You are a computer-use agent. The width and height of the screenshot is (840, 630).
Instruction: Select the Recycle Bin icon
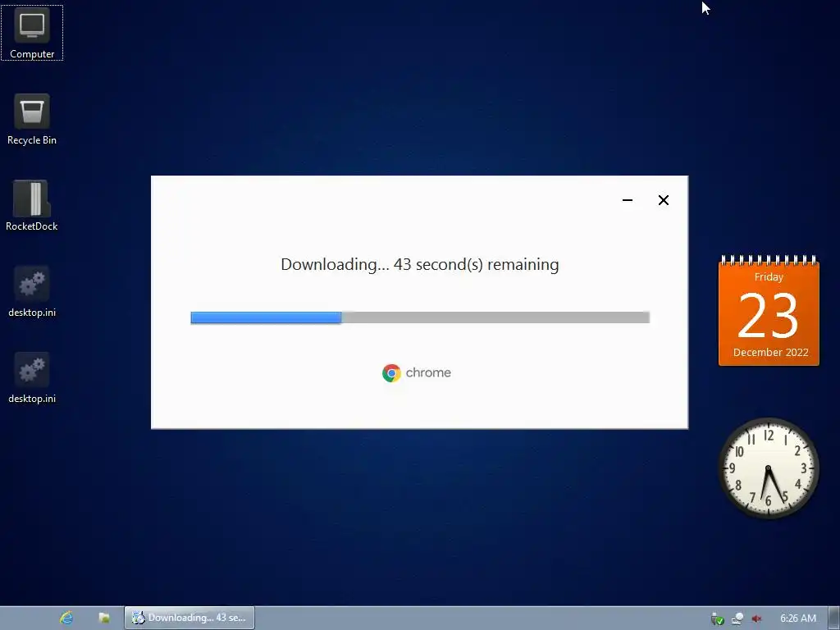(32, 119)
